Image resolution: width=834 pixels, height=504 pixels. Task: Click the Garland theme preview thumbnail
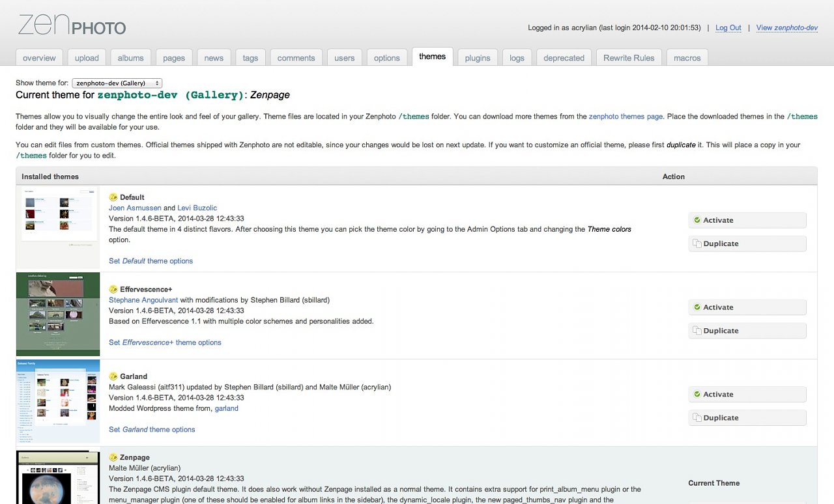[x=58, y=401]
